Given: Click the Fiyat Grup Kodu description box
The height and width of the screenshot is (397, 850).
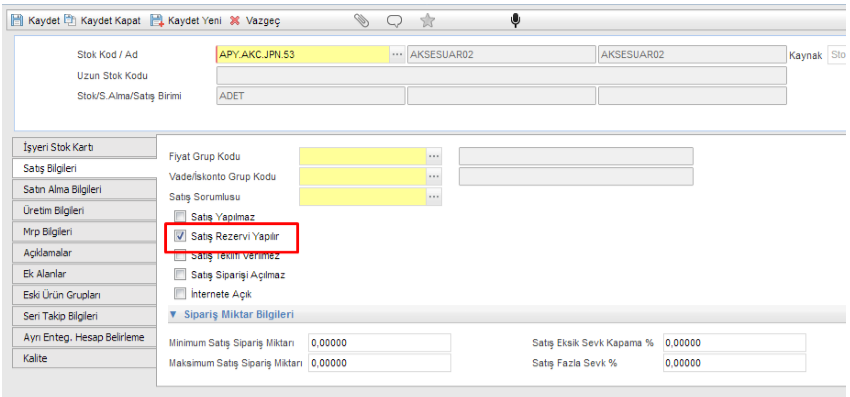Looking at the screenshot, I should point(576,156).
